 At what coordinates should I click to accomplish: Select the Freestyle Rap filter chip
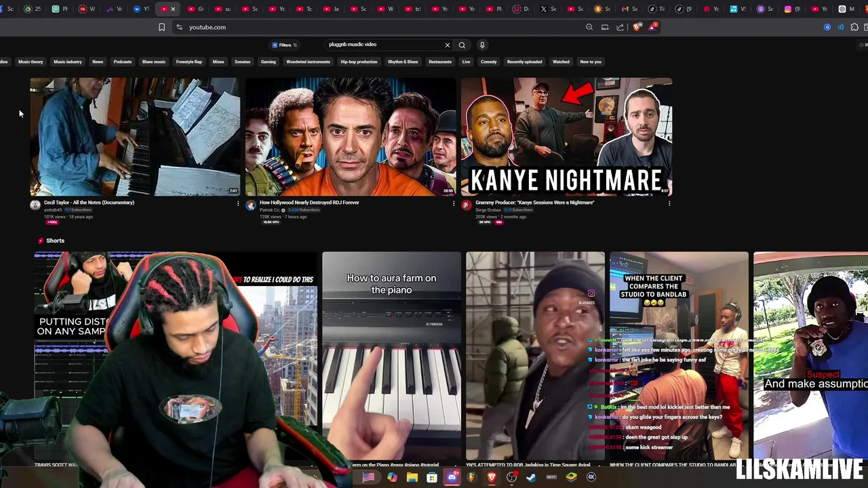coord(189,62)
